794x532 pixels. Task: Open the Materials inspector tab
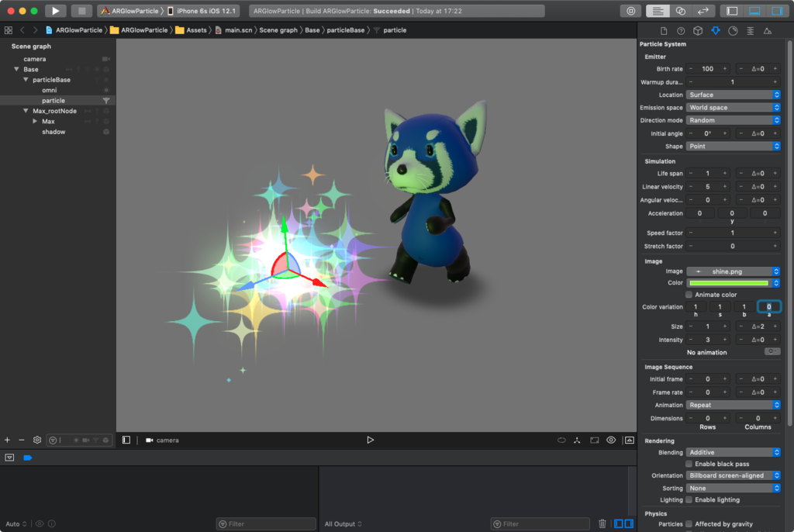(733, 31)
